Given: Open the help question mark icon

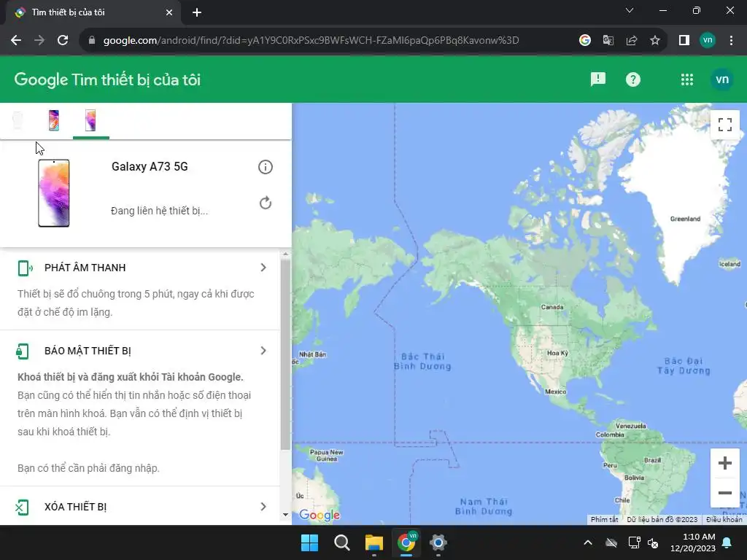Looking at the screenshot, I should click(x=632, y=79).
